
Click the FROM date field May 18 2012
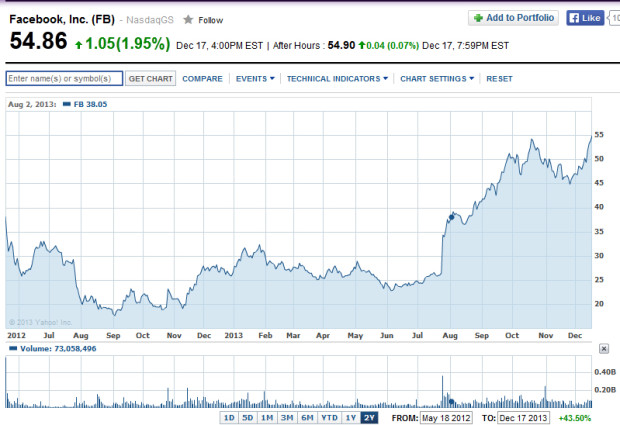coord(446,418)
